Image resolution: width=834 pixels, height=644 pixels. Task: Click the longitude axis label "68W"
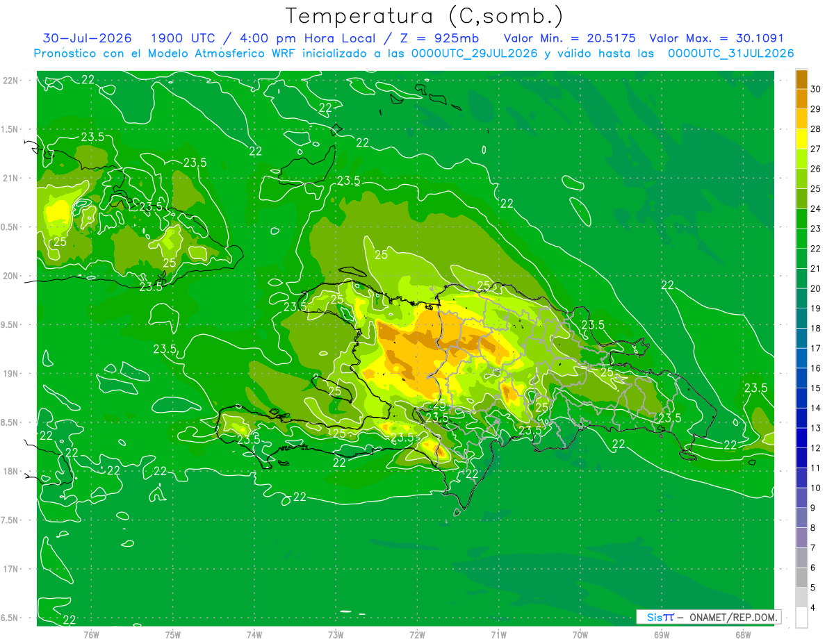pyautogui.click(x=743, y=635)
